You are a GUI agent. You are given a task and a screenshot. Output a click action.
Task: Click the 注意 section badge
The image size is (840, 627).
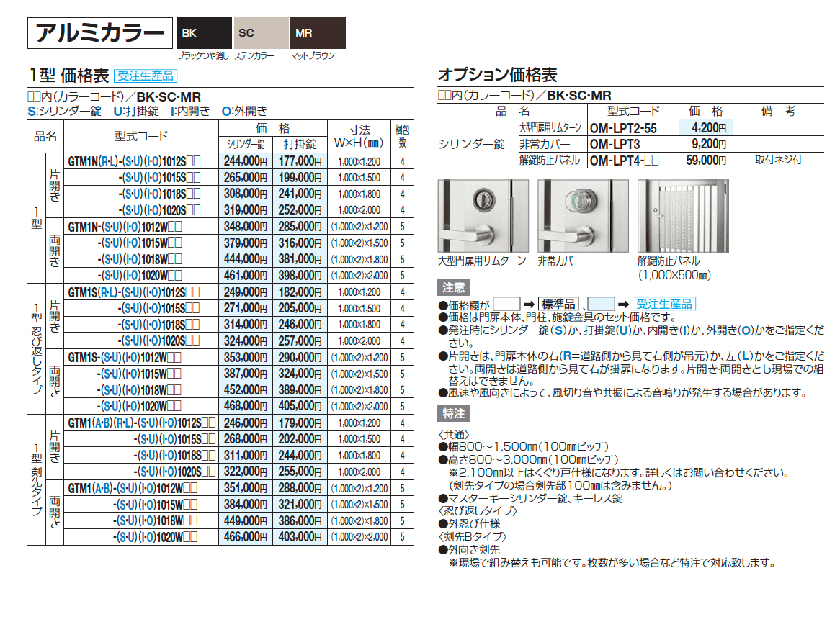tap(452, 287)
